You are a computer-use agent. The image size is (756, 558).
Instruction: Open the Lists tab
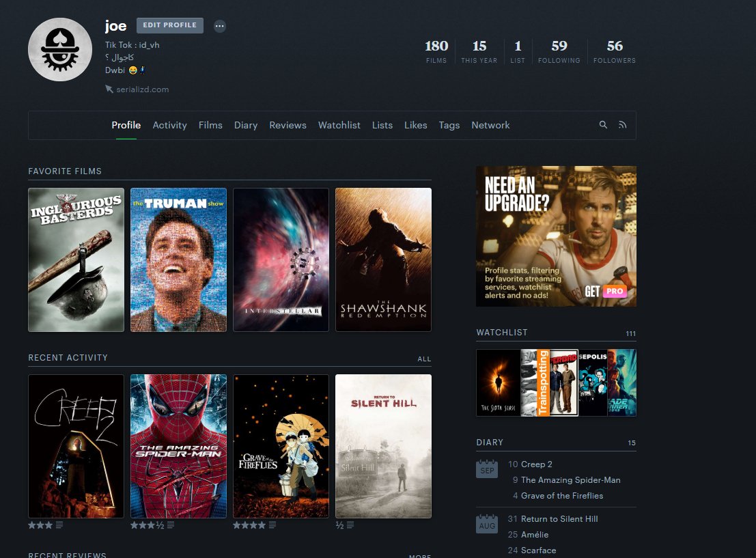click(382, 125)
